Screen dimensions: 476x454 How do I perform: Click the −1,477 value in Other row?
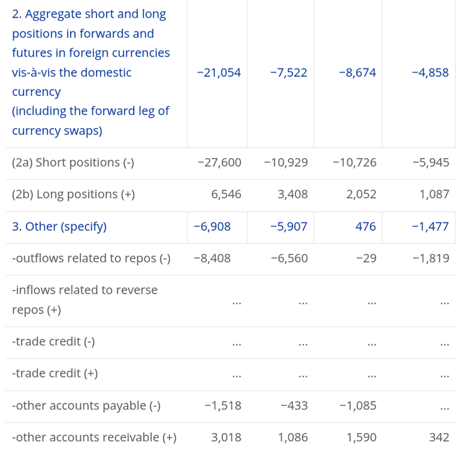click(x=430, y=227)
